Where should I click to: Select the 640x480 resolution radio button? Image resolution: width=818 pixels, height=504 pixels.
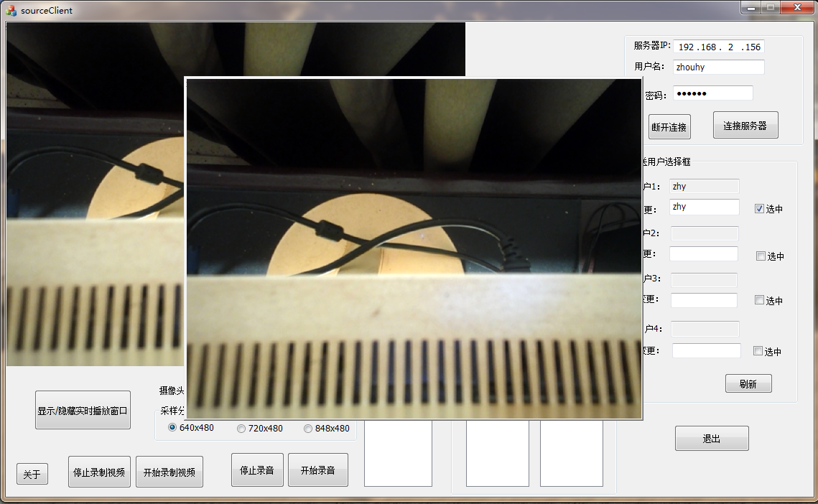(x=172, y=428)
